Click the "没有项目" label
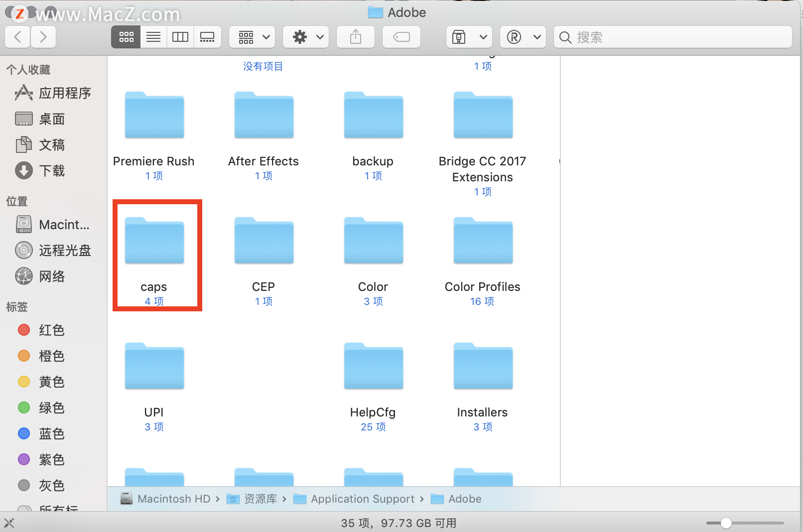The height and width of the screenshot is (532, 803). click(x=263, y=66)
